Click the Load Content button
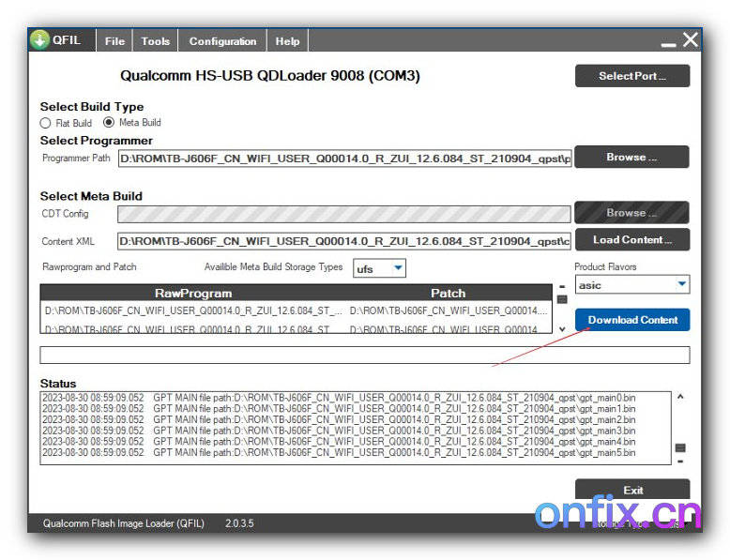 pyautogui.click(x=631, y=240)
